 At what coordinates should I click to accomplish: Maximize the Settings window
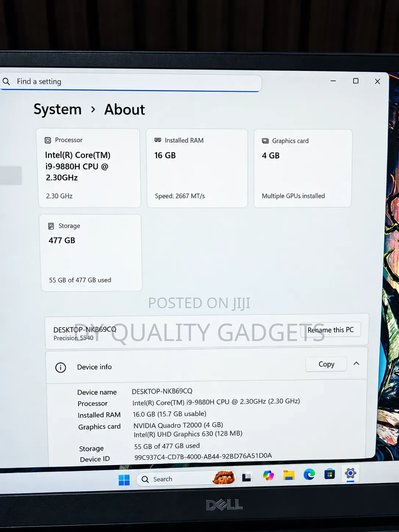(x=356, y=81)
